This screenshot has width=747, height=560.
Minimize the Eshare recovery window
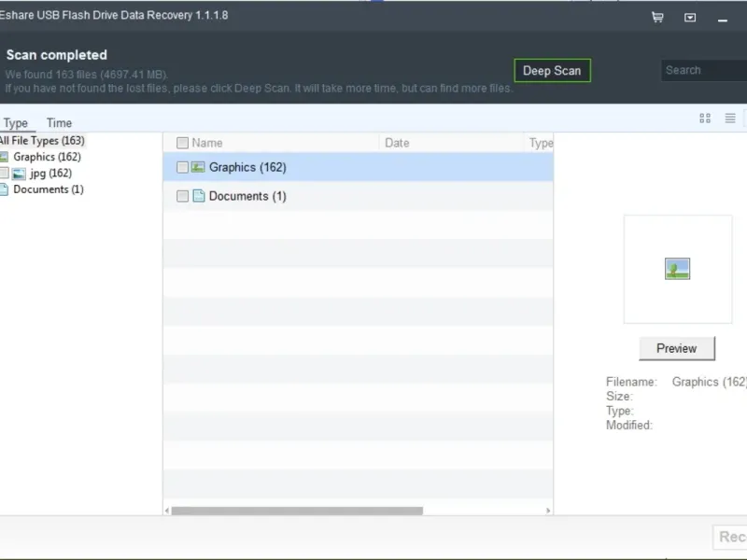722,20
